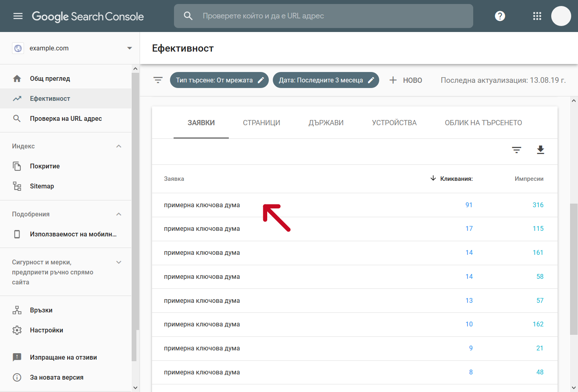Viewport: 578px width, 392px height.
Task: Click the plus icon for НОВО filter
Action: [x=393, y=80]
